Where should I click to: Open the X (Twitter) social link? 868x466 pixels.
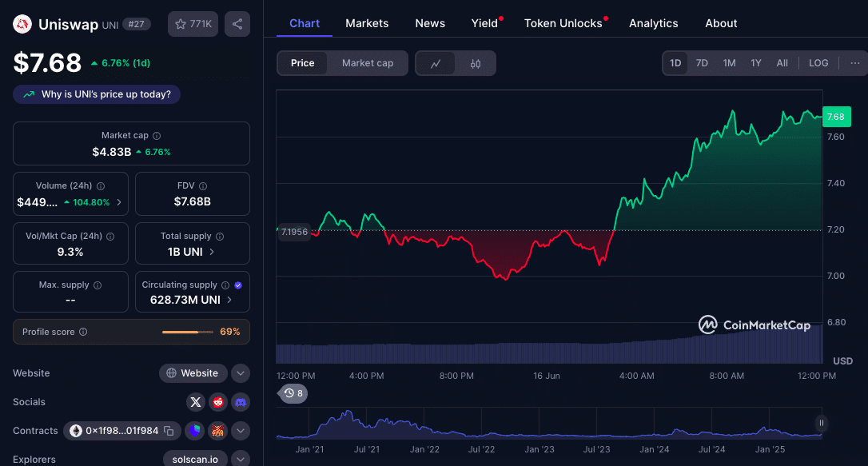(x=195, y=402)
